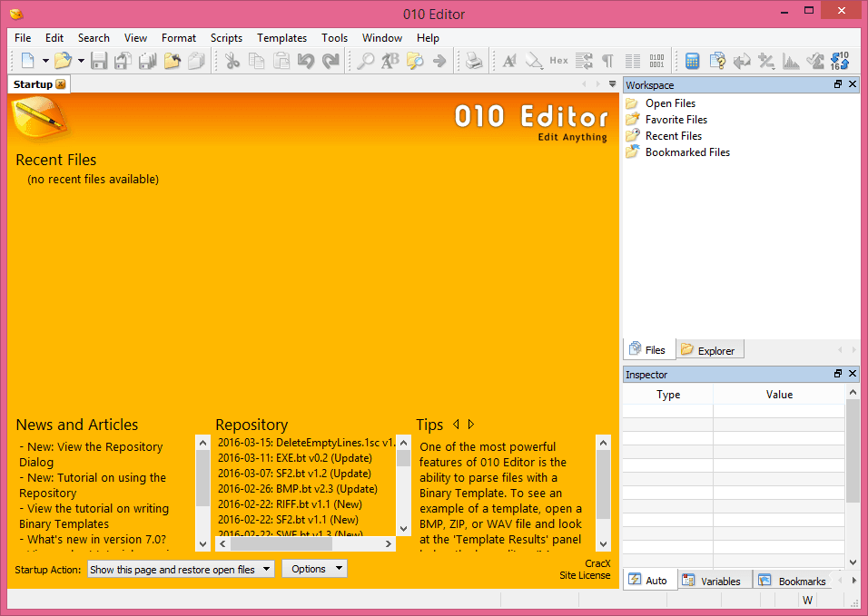Toggle the whitespace pilcrow icon
Screen dimensions: 868x616
(x=607, y=60)
